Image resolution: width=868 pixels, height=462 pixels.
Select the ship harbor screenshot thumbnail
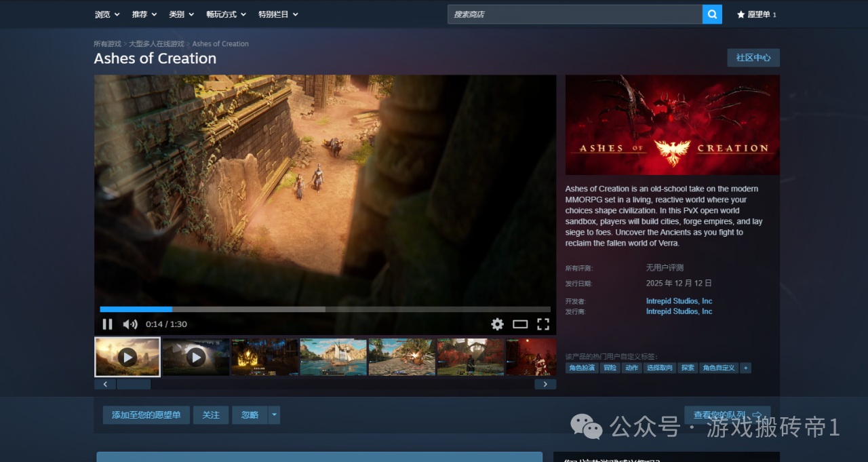tap(333, 357)
